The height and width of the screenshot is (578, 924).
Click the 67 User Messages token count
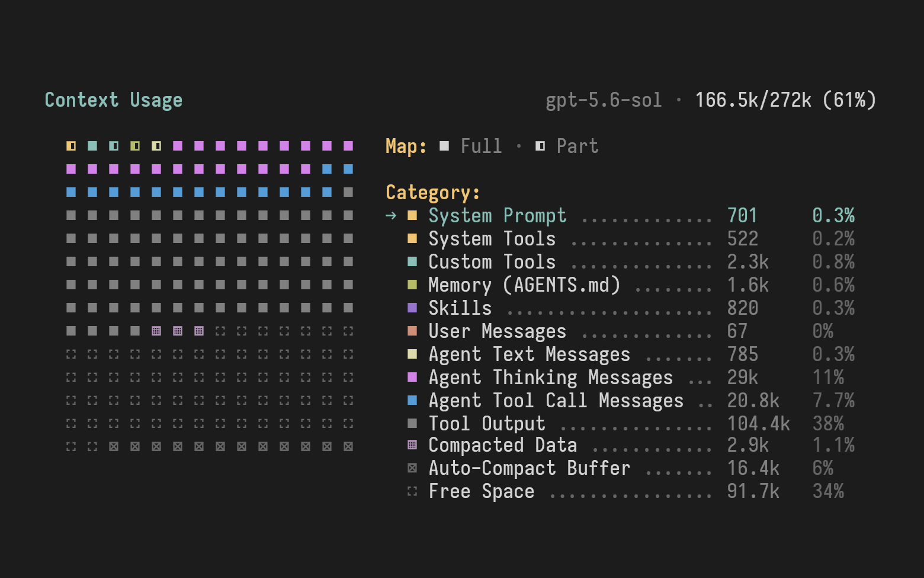click(737, 331)
